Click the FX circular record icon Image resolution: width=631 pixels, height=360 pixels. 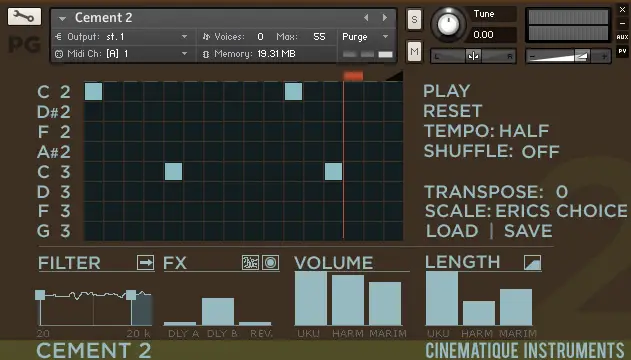270,263
